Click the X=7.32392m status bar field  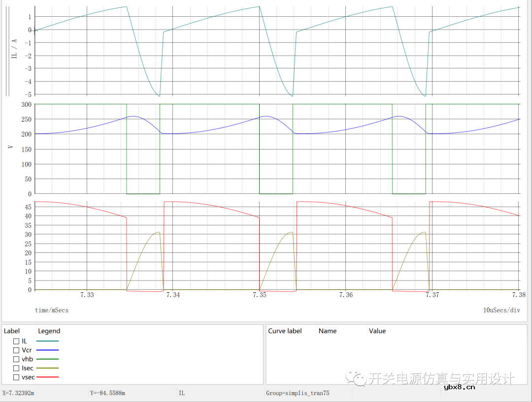point(19,393)
